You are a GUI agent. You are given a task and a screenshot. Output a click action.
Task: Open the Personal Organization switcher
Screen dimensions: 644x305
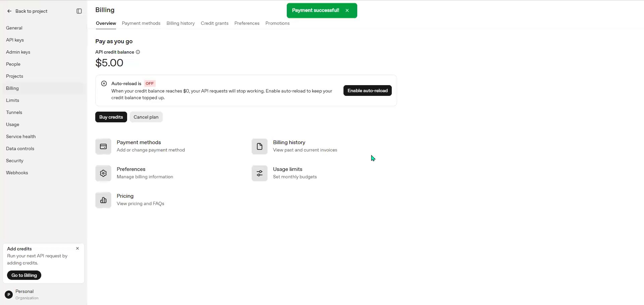pyautogui.click(x=22, y=295)
